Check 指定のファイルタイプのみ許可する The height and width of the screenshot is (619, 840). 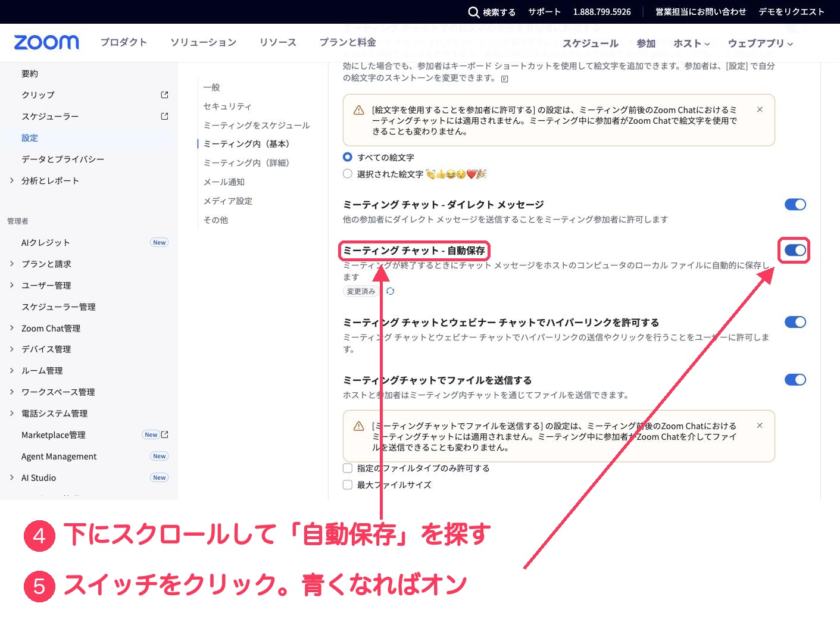[x=348, y=468]
